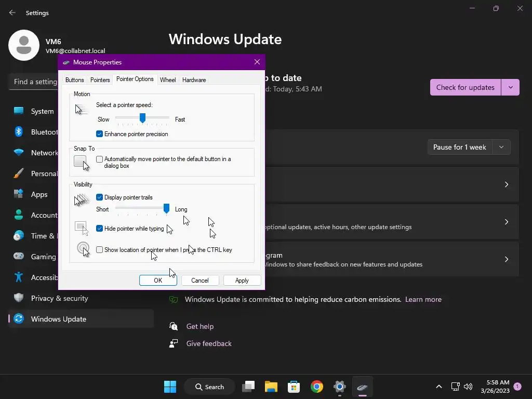The image size is (532, 399).
Task: Open the Windows Start button
Action: [170, 387]
